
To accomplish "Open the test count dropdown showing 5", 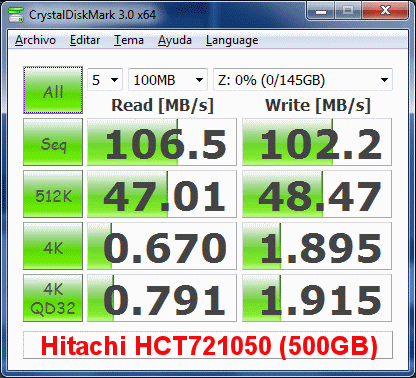I will click(105, 80).
